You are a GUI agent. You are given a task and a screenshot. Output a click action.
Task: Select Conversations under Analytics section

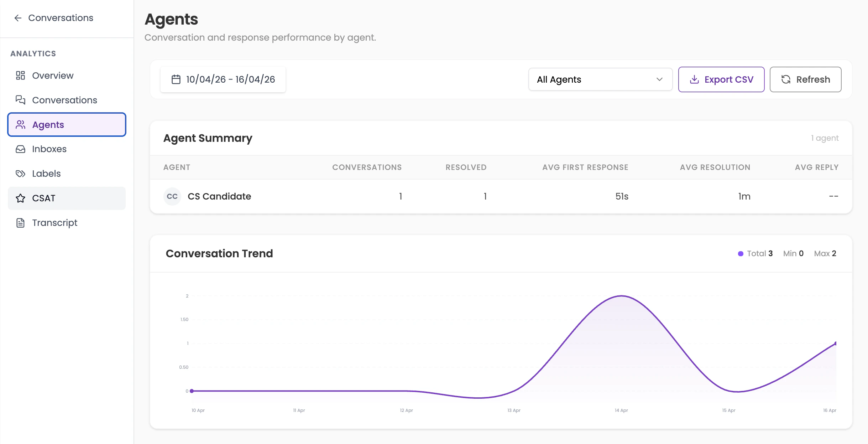click(x=64, y=100)
